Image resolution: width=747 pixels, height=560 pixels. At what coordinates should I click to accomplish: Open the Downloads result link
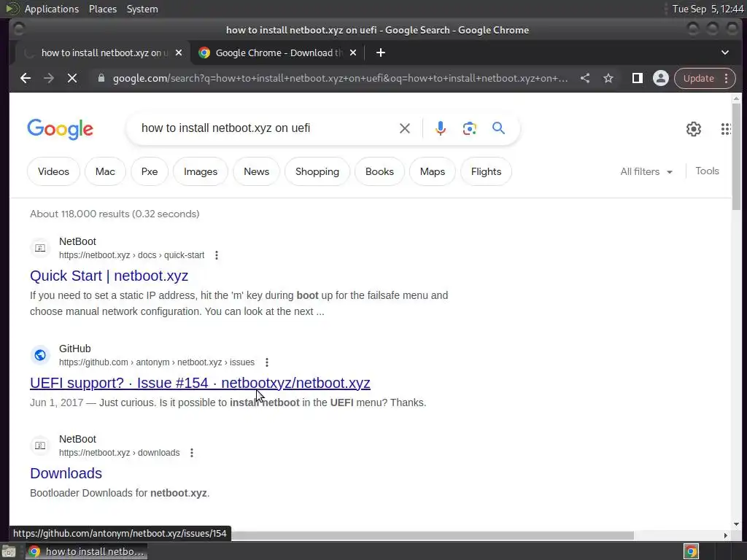(x=66, y=473)
